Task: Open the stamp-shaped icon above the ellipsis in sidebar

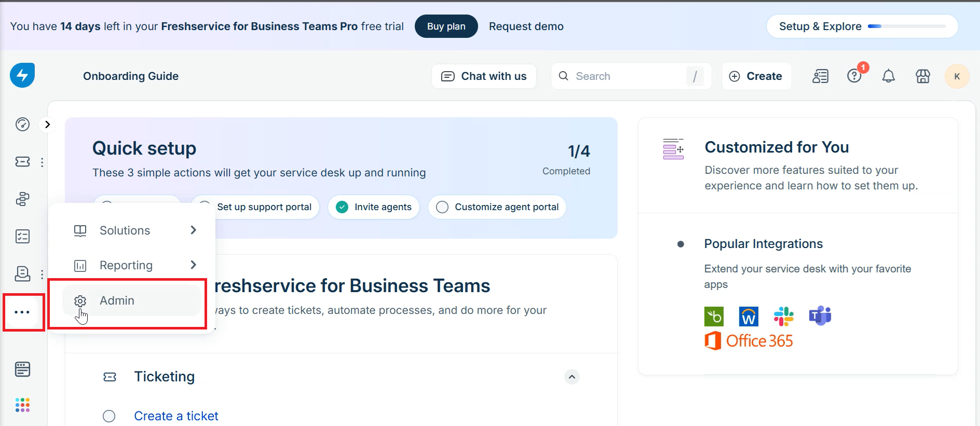Action: tap(22, 273)
